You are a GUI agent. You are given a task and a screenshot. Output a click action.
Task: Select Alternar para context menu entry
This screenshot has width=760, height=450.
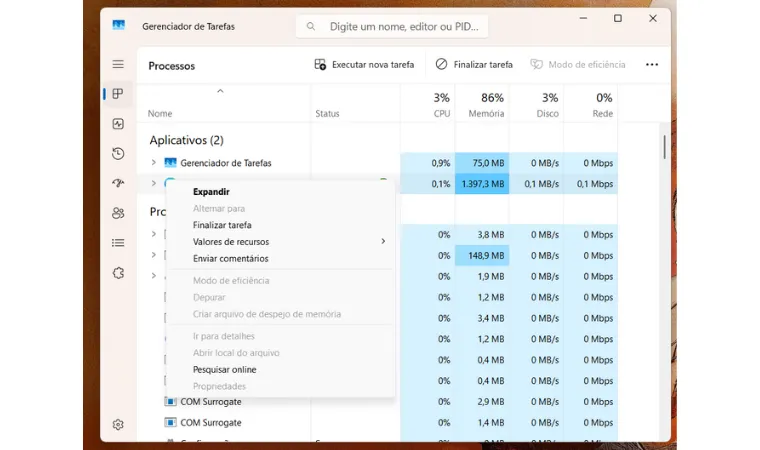click(x=219, y=209)
